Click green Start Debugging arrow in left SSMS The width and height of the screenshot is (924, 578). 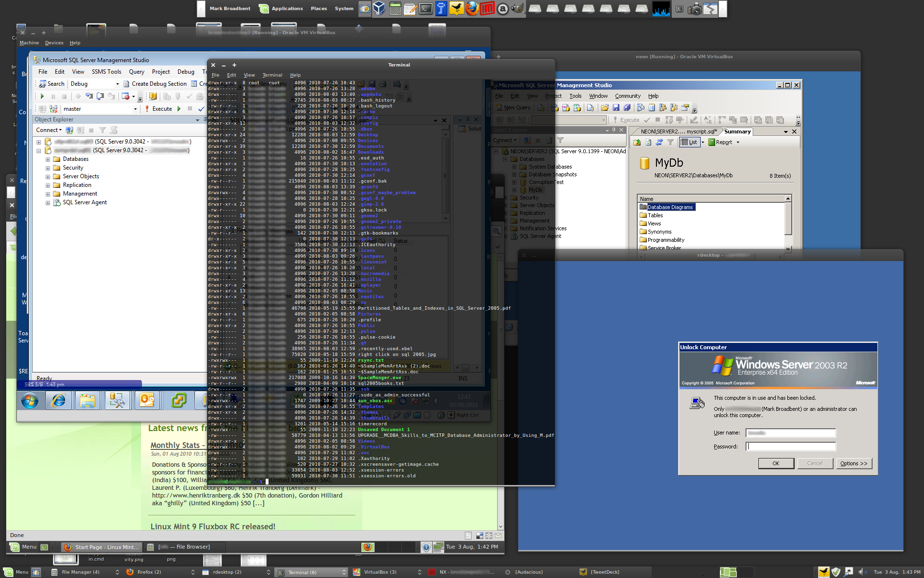(42, 96)
